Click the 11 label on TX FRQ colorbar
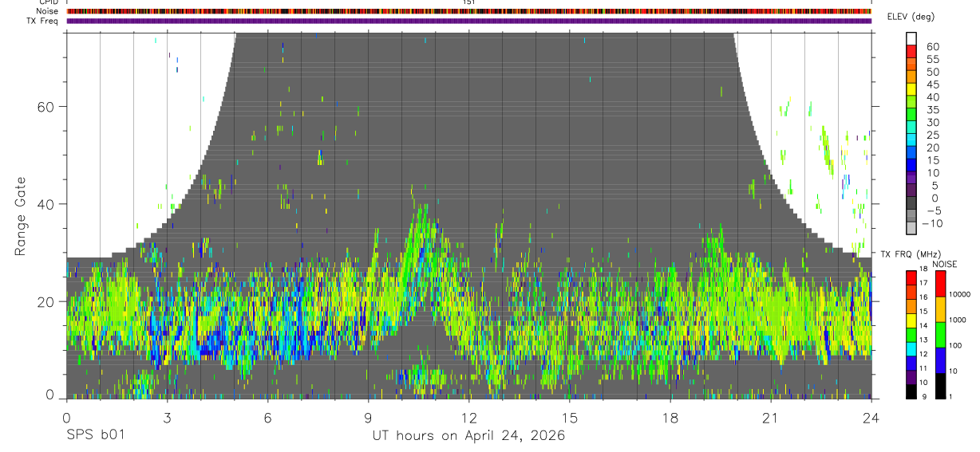 [x=924, y=368]
